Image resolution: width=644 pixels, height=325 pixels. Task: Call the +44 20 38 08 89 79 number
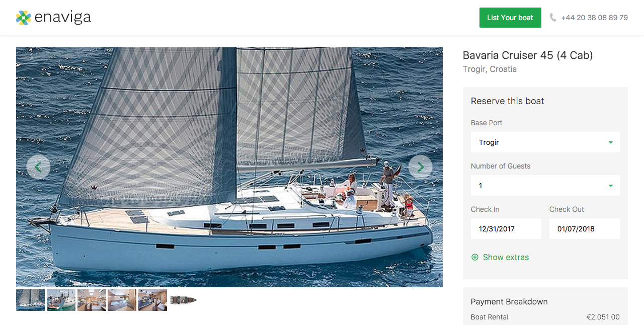coord(595,18)
